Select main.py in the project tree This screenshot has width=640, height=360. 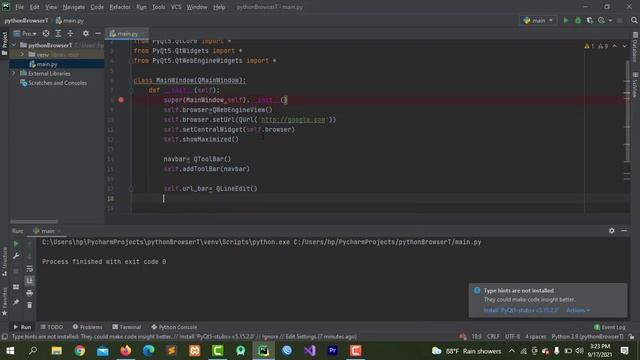coord(47,64)
